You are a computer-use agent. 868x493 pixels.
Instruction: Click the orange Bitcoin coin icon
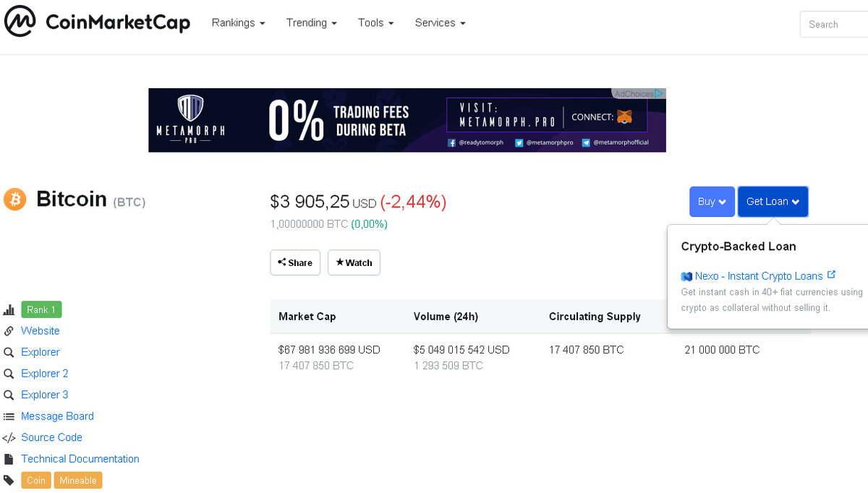click(14, 199)
